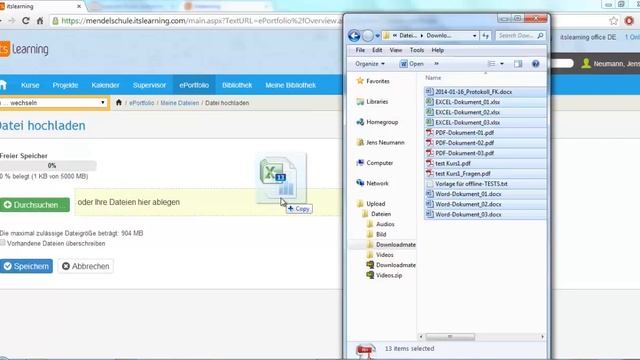This screenshot has height=360, width=640.
Task: Open recent locations dropdown beside forward button
Action: pos(377,36)
